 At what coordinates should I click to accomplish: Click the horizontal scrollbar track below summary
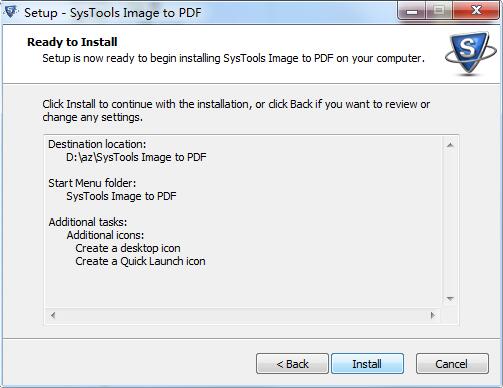point(243,315)
